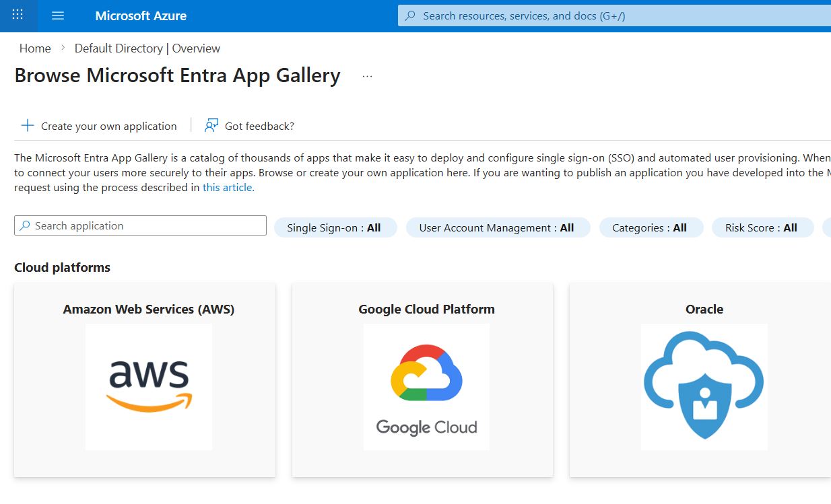Click the Got feedback icon
The width and height of the screenshot is (831, 504).
[211, 126]
